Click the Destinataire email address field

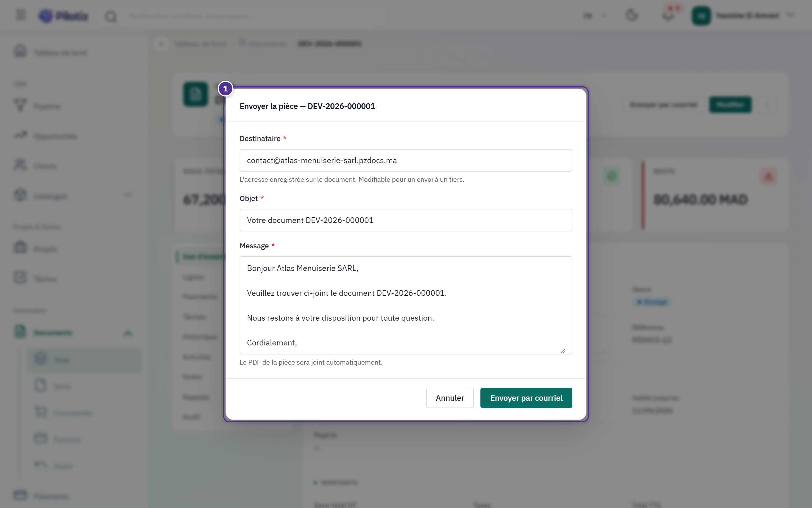406,160
